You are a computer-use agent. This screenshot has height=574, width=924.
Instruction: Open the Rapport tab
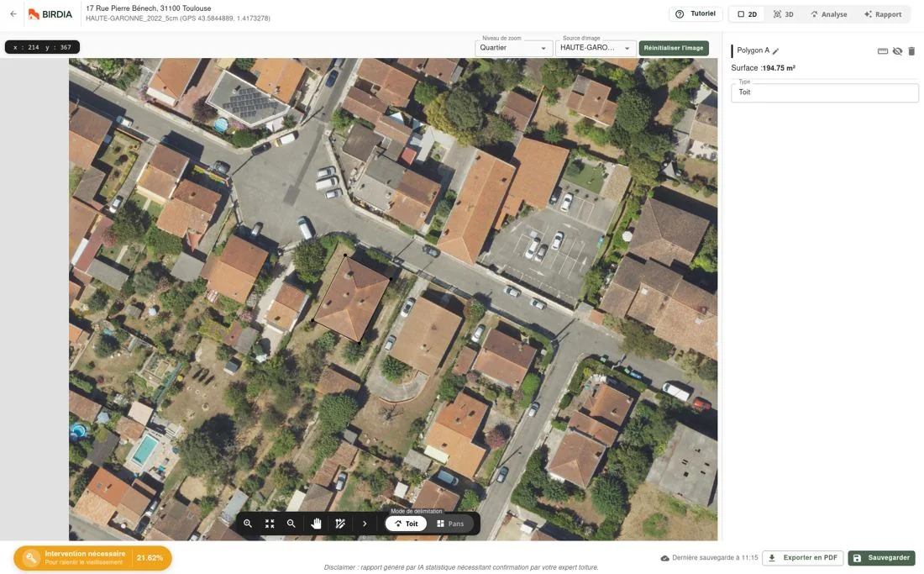tap(883, 14)
